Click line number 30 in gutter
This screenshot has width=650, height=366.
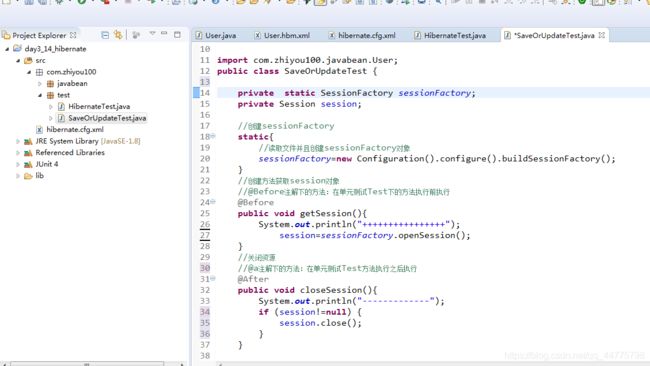pos(205,268)
